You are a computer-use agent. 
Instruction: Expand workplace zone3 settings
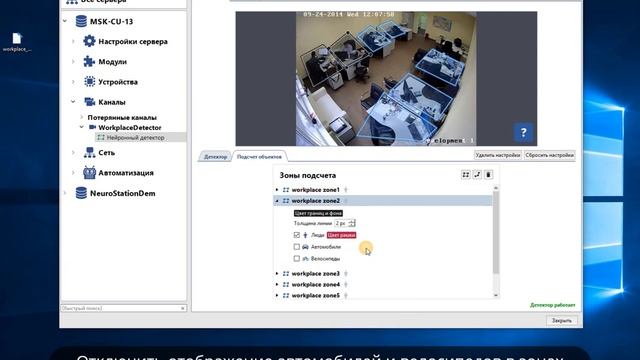pyautogui.click(x=277, y=273)
